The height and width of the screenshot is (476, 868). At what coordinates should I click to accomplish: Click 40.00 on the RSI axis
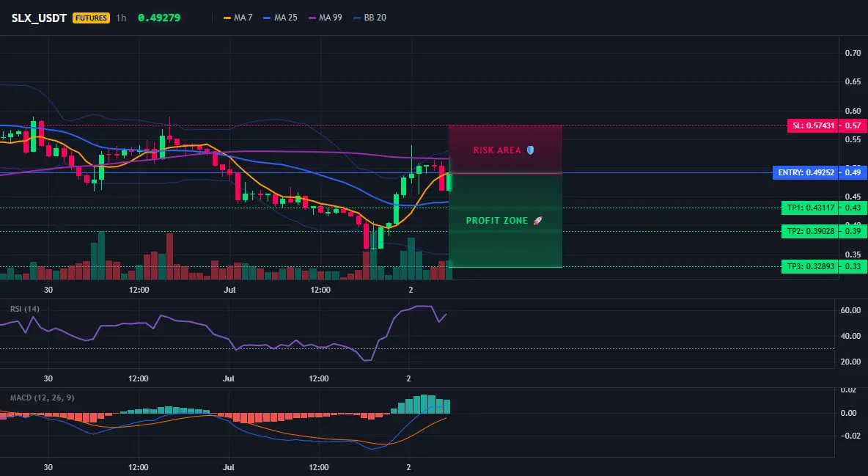click(850, 336)
